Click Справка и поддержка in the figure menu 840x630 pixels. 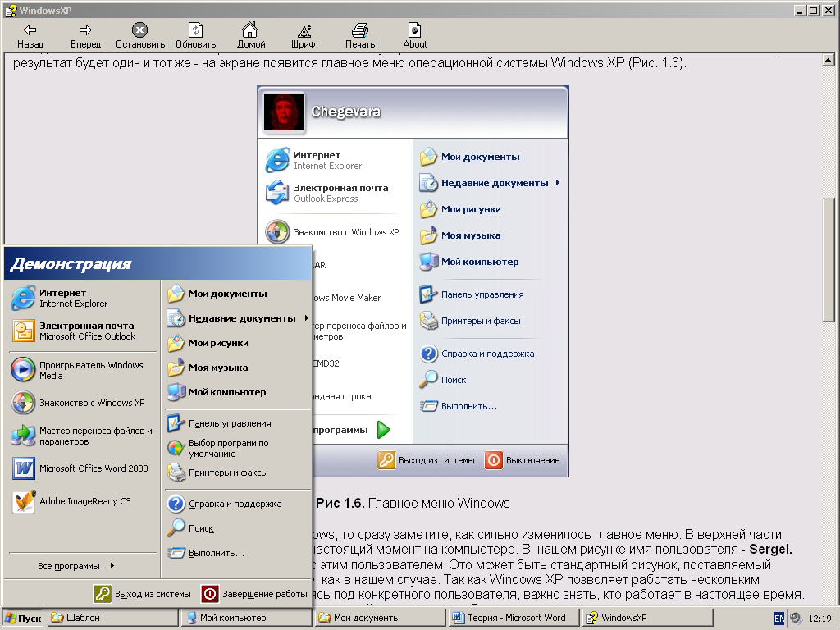[477, 354]
